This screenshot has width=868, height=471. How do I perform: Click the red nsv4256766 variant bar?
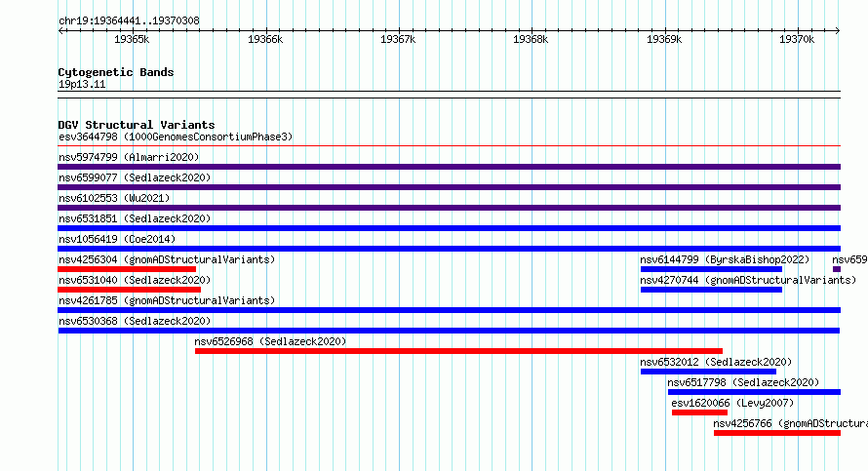point(777,433)
